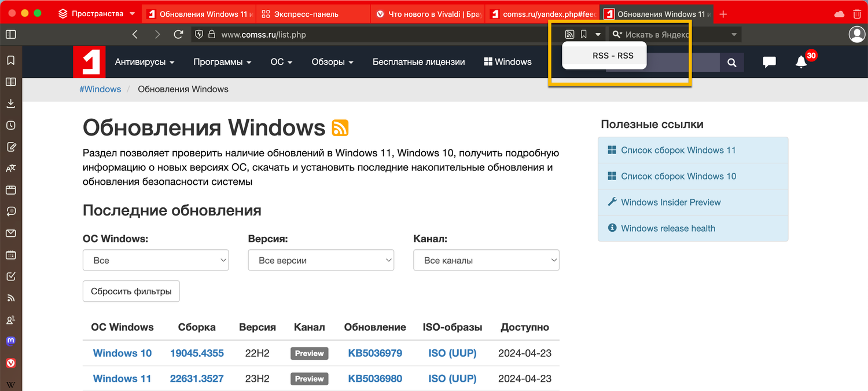Open tracker blocker shield settings
The width and height of the screenshot is (868, 391).
tap(199, 34)
